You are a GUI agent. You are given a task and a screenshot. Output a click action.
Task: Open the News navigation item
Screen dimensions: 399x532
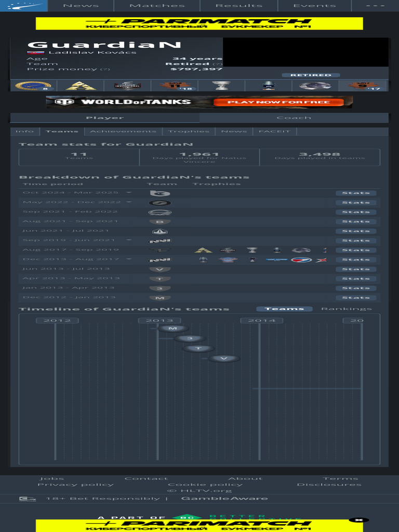click(81, 6)
